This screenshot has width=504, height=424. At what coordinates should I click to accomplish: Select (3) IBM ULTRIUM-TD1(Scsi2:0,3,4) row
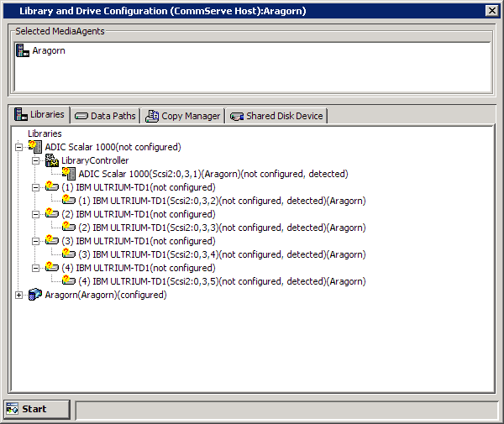222,254
